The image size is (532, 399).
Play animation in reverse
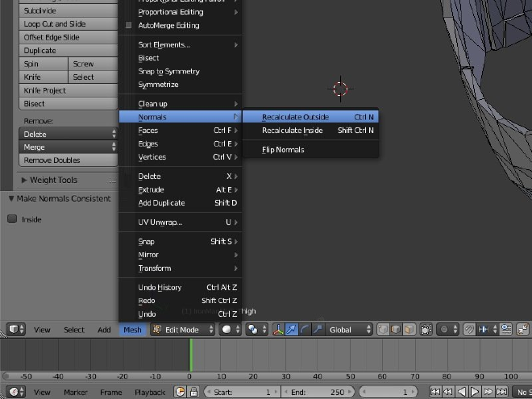461,392
